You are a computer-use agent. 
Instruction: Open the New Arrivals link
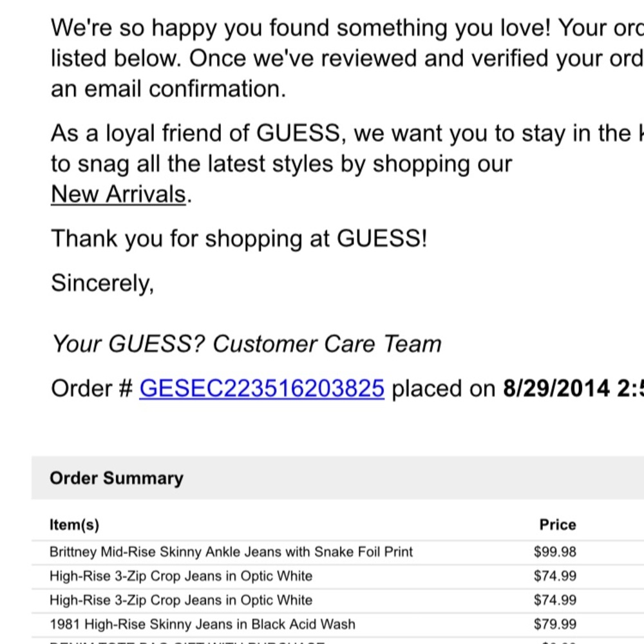click(x=118, y=194)
